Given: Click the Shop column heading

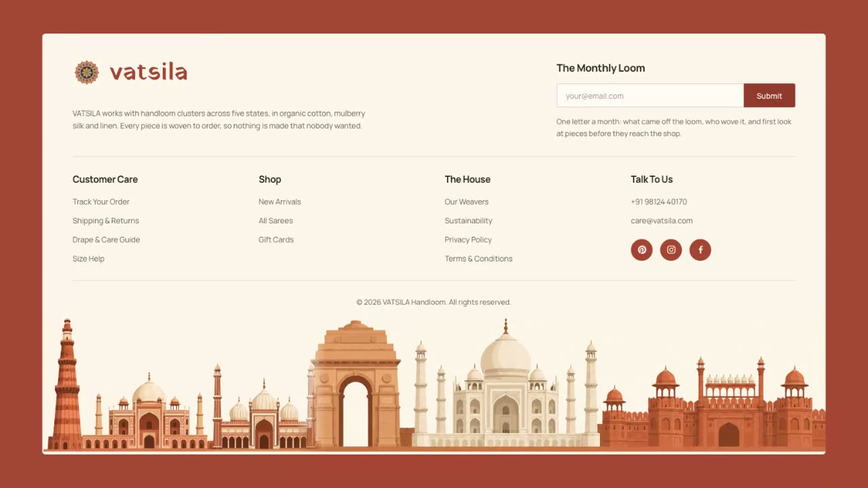Looking at the screenshot, I should 270,180.
